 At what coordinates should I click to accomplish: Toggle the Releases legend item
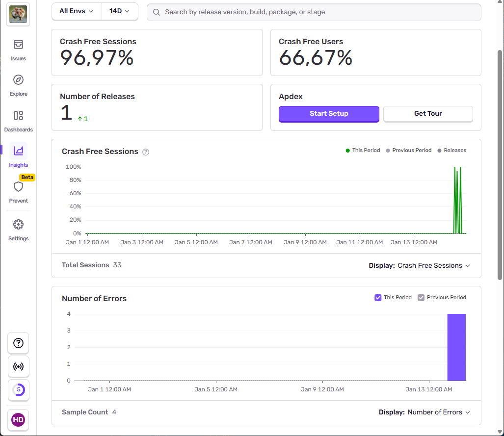pos(451,151)
